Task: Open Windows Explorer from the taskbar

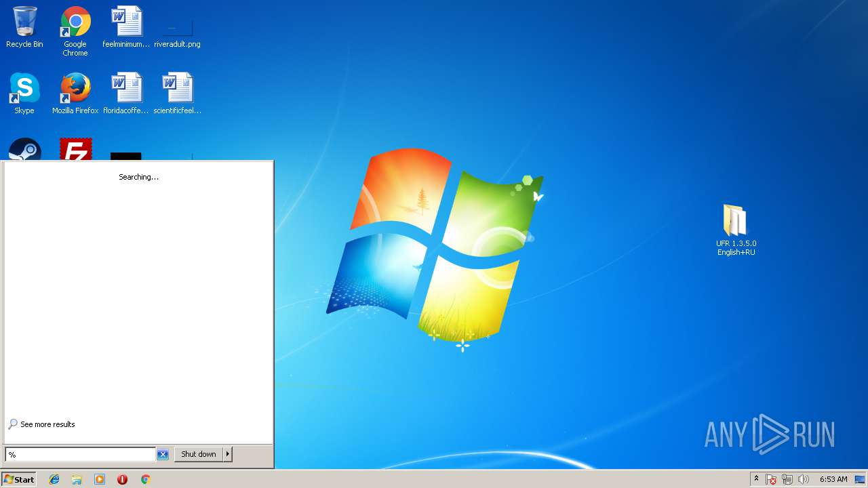Action: 77,479
